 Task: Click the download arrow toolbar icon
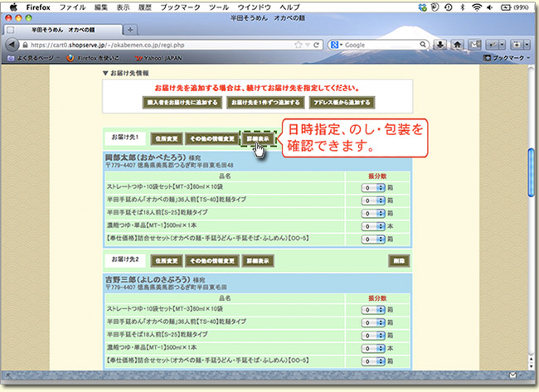coord(439,44)
